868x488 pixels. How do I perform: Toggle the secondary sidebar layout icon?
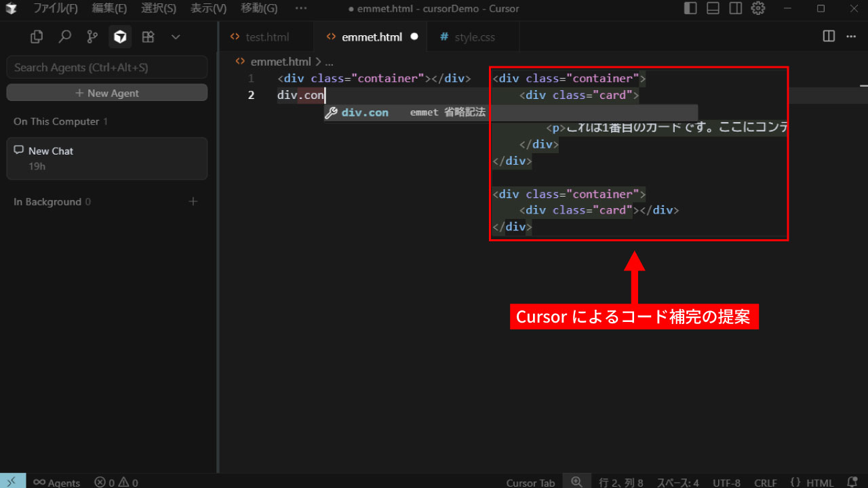point(736,9)
